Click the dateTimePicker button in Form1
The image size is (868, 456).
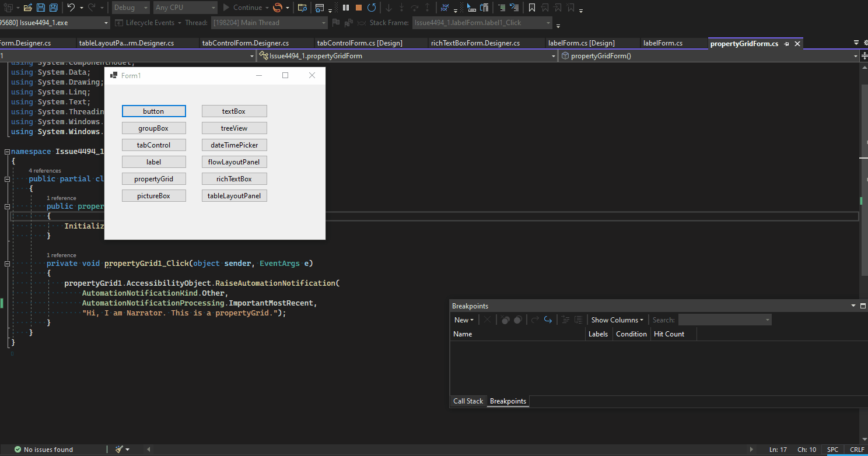[234, 145]
